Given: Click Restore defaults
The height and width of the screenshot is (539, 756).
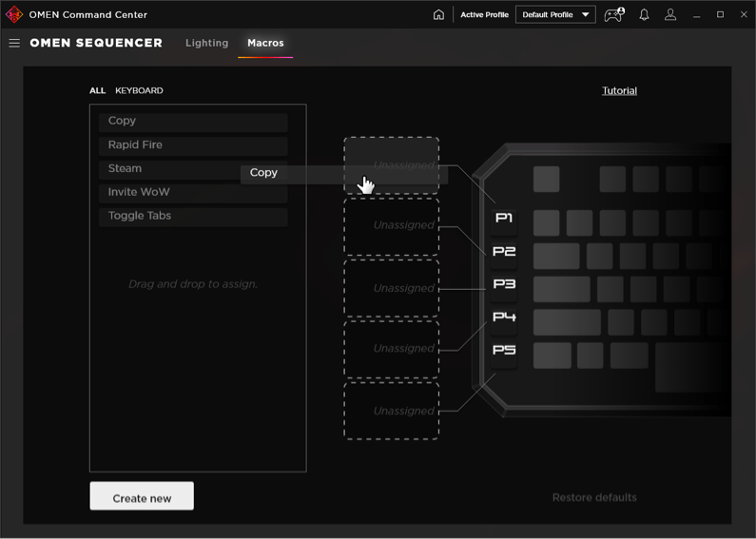Looking at the screenshot, I should click(x=594, y=497).
